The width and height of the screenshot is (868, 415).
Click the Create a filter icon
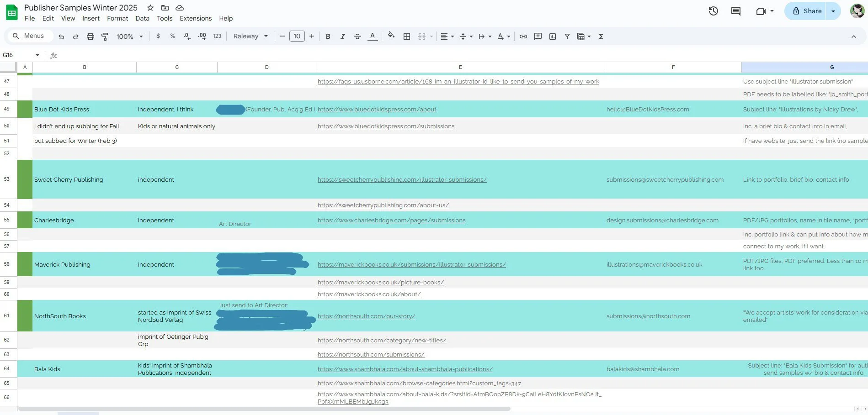567,37
